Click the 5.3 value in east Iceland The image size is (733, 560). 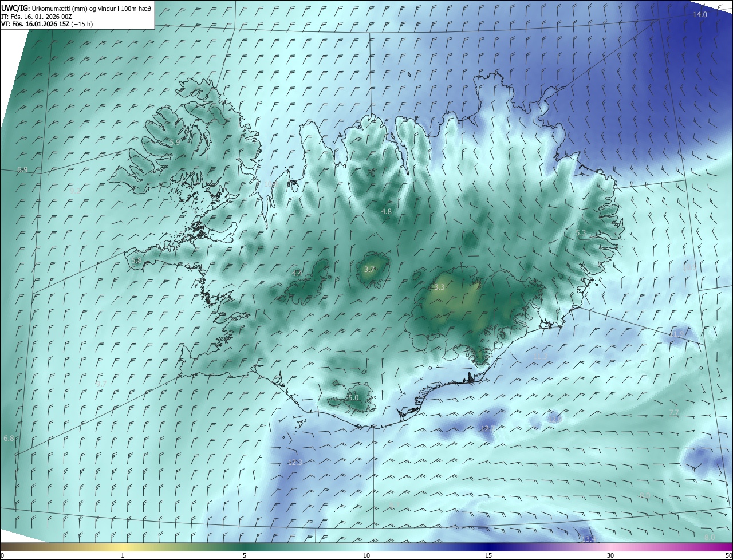coord(581,233)
